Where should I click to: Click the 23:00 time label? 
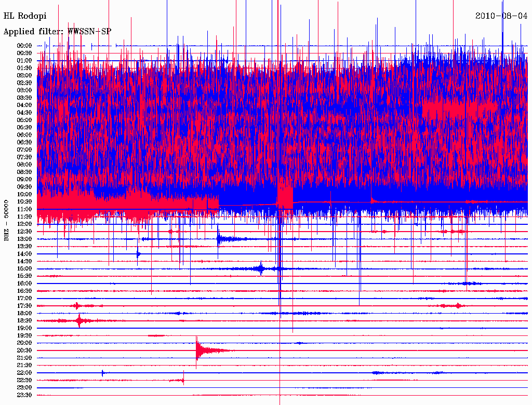click(x=24, y=387)
